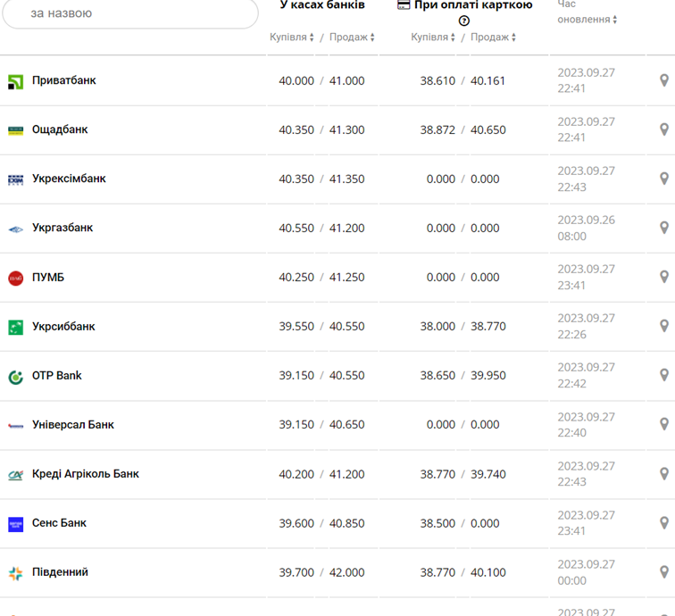Sort by card payment Продаж rate
The image size is (675, 616).
point(493,37)
